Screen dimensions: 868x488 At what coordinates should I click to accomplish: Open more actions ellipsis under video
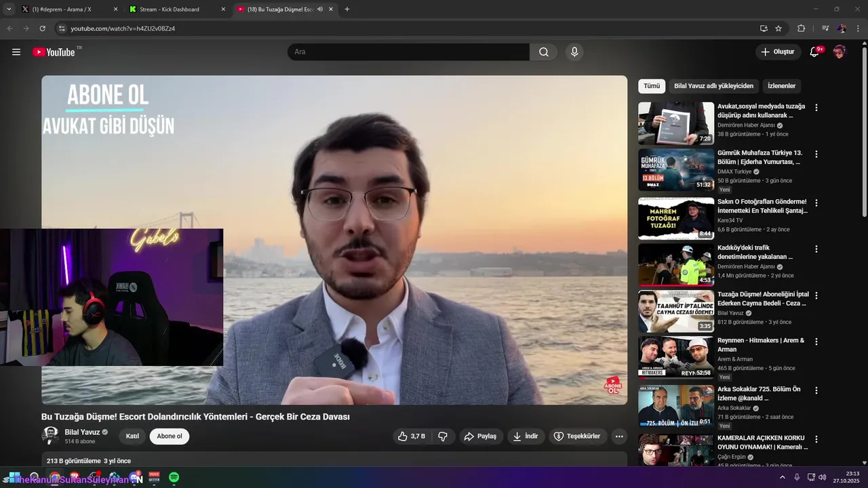(619, 436)
